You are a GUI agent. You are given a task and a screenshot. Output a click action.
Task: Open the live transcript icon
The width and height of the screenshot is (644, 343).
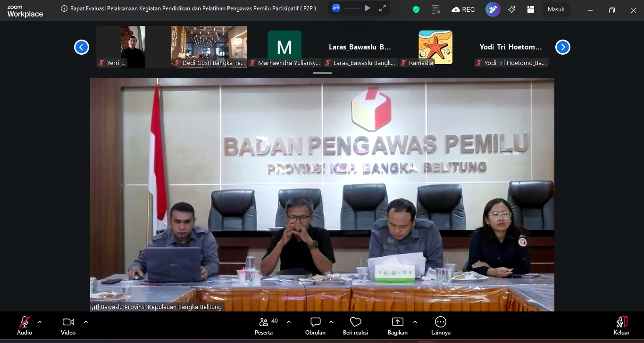(x=435, y=9)
